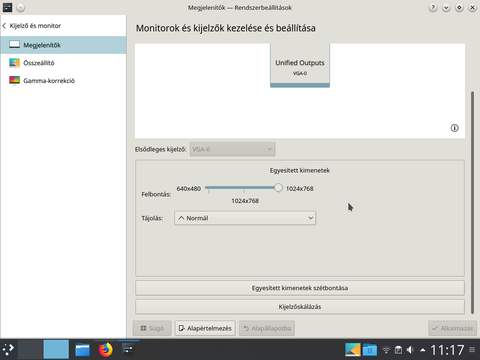This screenshot has width=480, height=360.
Task: Switch to first virtual desktop in pager
Action: (30, 349)
